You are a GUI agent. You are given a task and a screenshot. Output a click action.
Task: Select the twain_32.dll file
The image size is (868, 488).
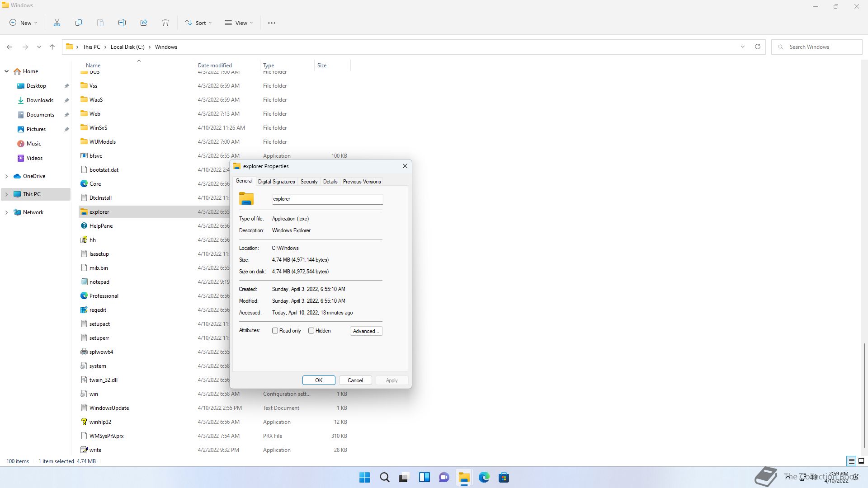(103, 380)
